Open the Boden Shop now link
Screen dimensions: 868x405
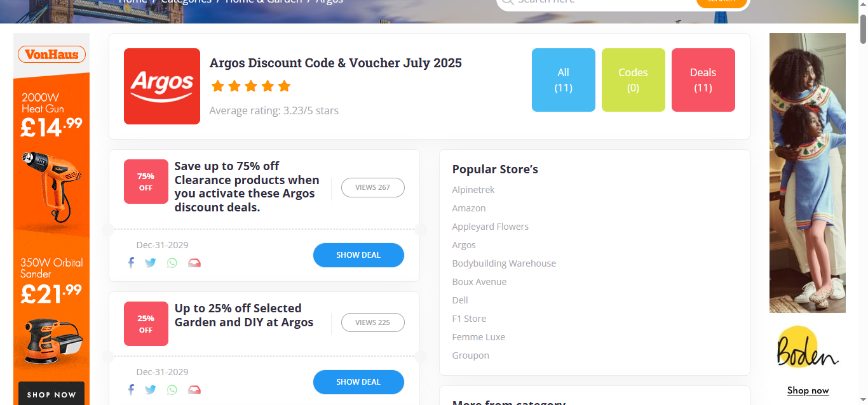tap(808, 390)
